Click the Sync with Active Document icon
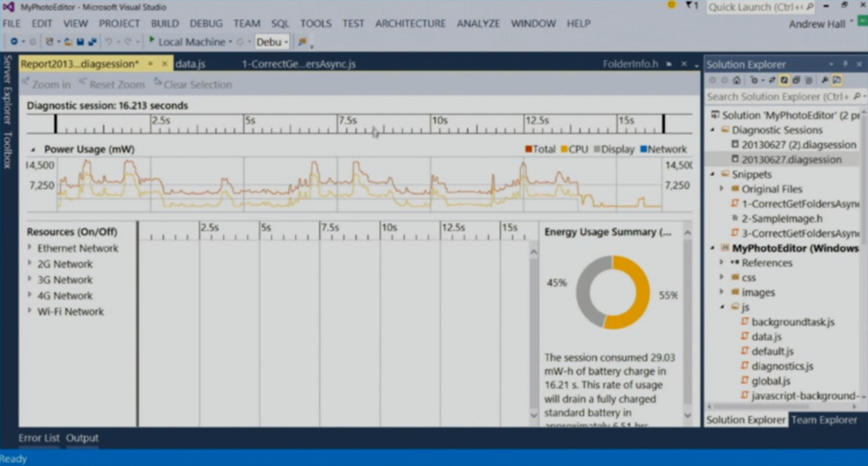Screen dimensions: 868x466 (x=772, y=80)
